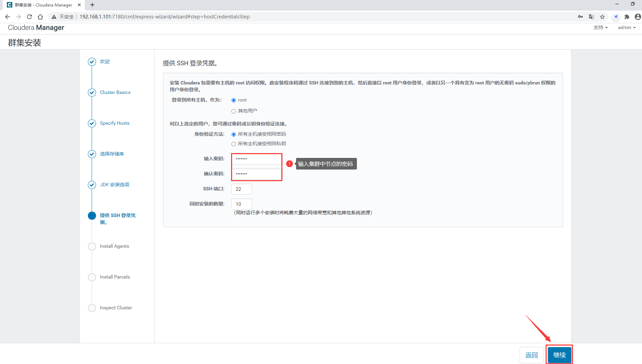Restore down the browser window
Image resolution: width=642 pixels, height=364 pixels.
pyautogui.click(x=633, y=4)
